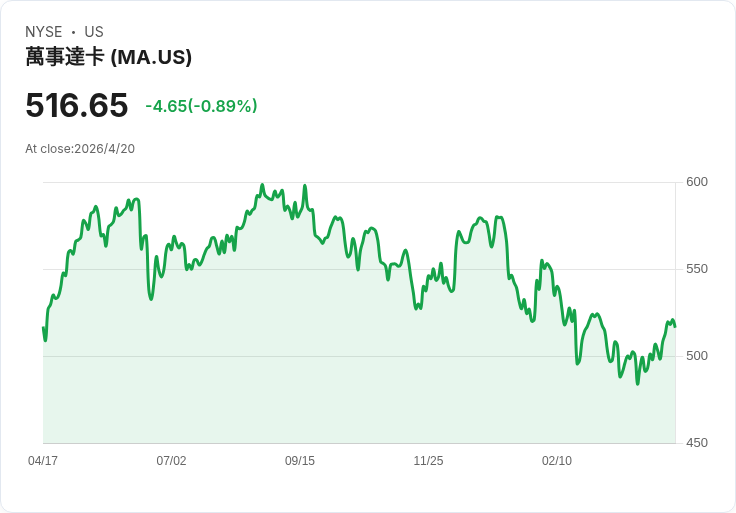Click the chart line's rightmost end point
The image size is (736, 513).
pos(675,327)
